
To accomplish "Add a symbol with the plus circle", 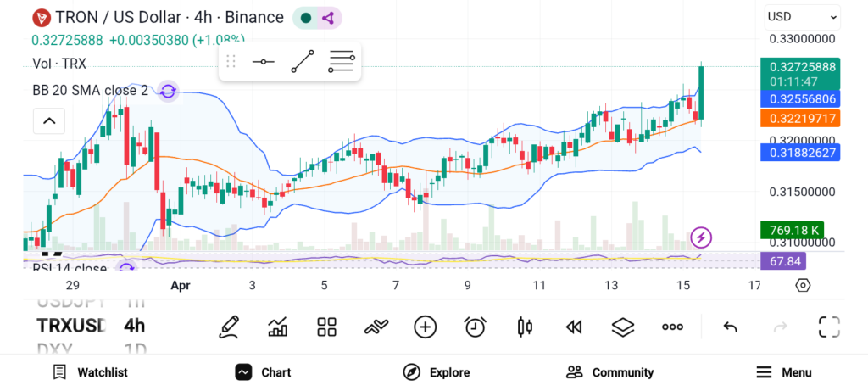I will [425, 327].
